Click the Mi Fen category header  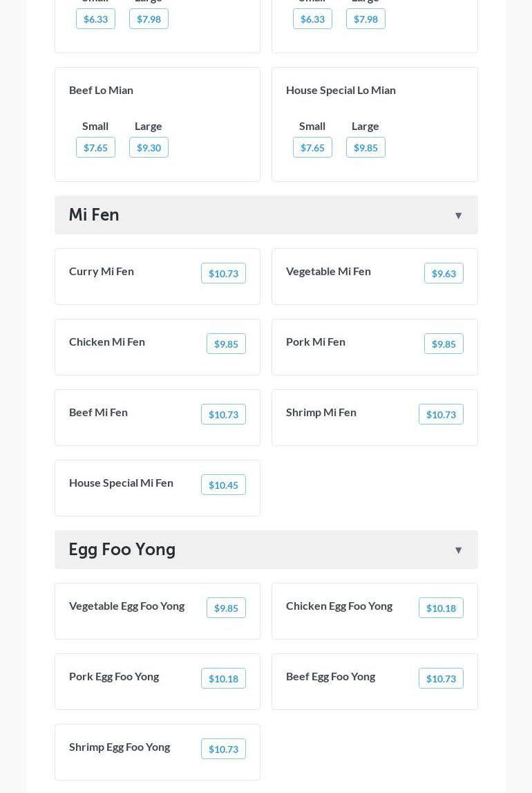point(94,215)
